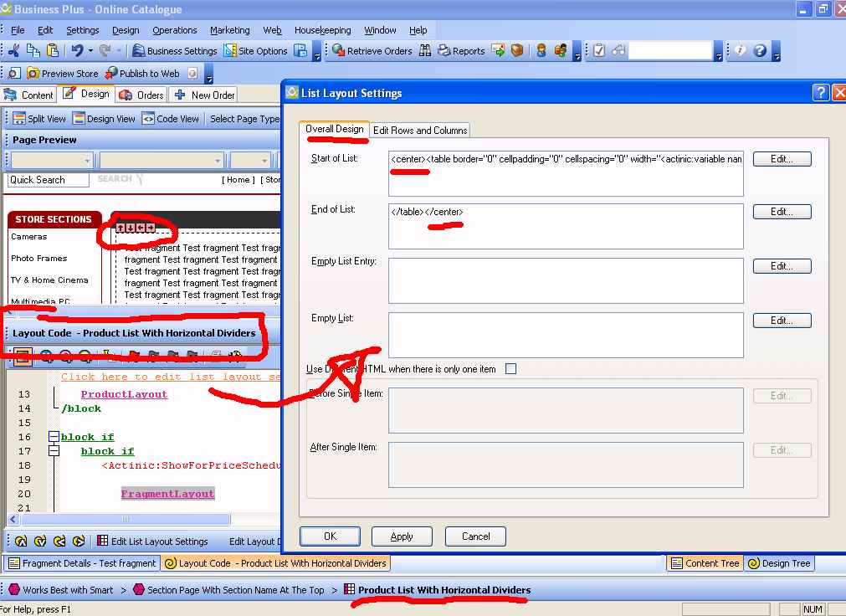Click the Cut scissors icon in toolbar
The height and width of the screenshot is (616, 846).
pos(14,51)
